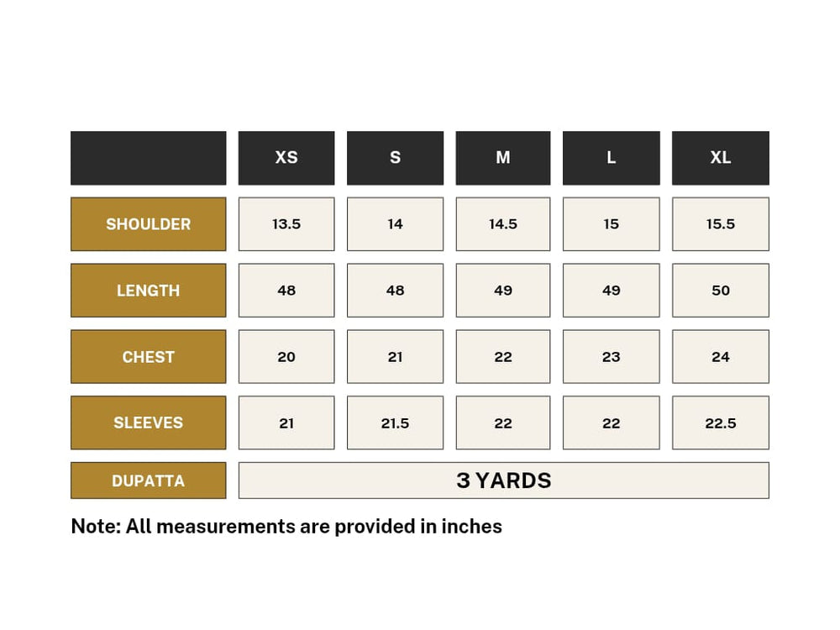Screen dimensions: 840x630
Task: Select shoulder value 13.5 for XS
Action: (286, 224)
